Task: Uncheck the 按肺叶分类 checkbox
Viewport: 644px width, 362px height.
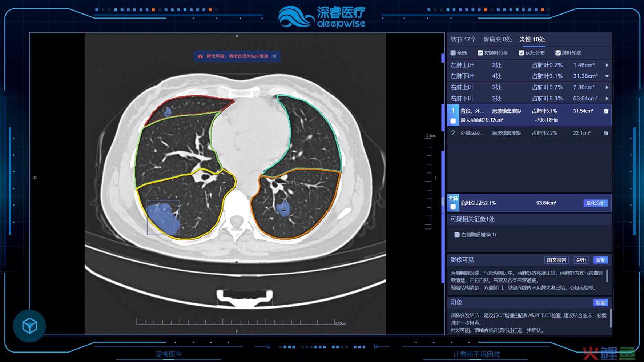Action: coord(480,53)
